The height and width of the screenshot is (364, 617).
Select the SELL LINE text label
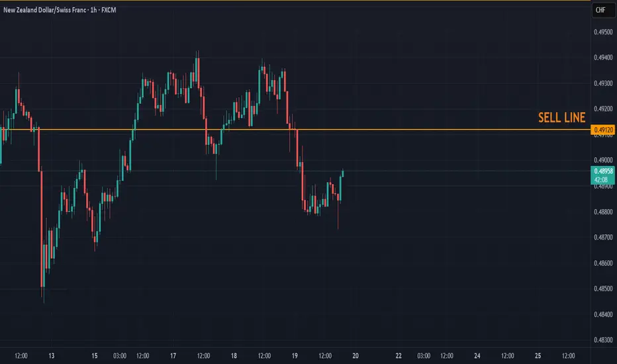point(561,118)
